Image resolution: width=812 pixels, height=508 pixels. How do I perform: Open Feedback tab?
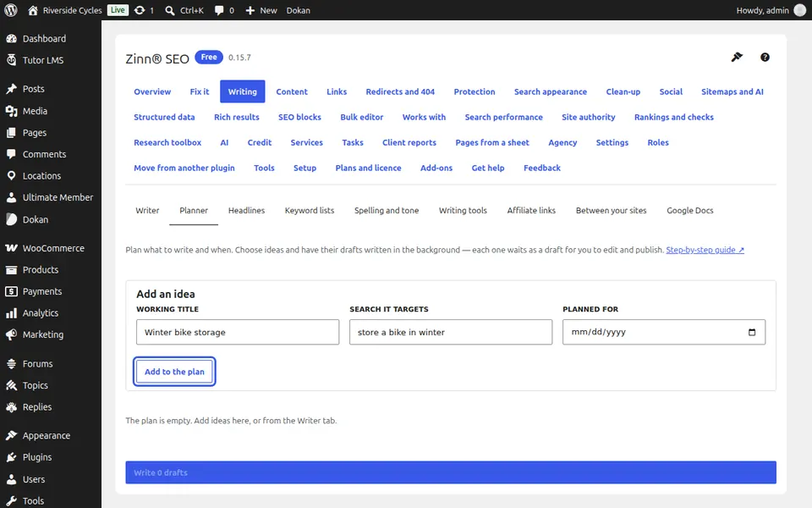[541, 168]
